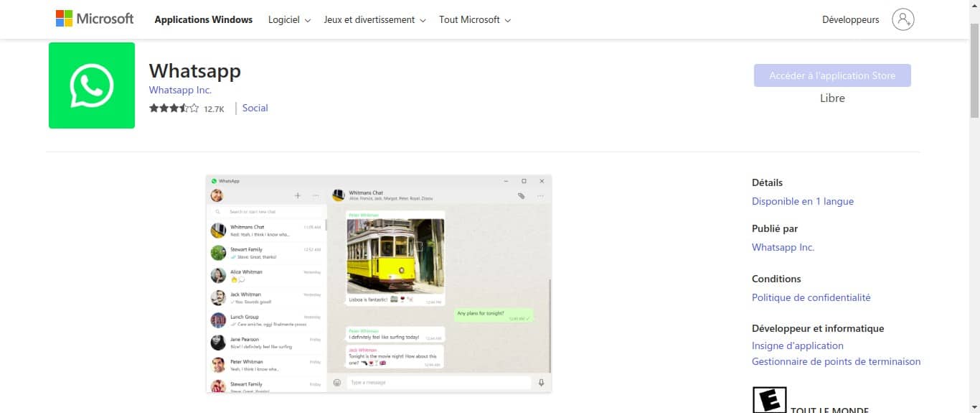
Task: Open Politique de confidentialité link
Action: pos(811,297)
